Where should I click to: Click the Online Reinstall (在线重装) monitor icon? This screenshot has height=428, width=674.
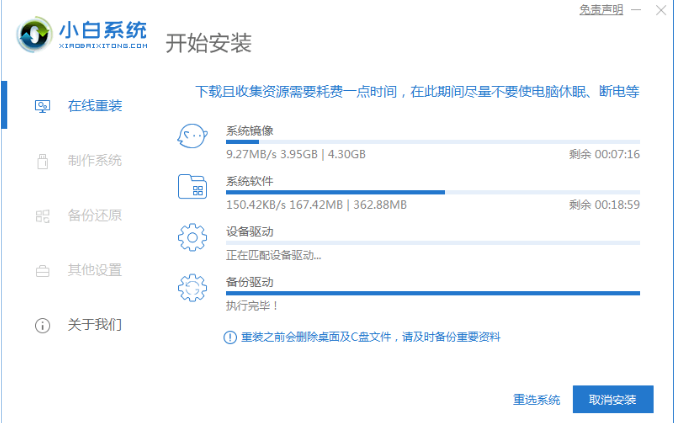click(x=42, y=105)
